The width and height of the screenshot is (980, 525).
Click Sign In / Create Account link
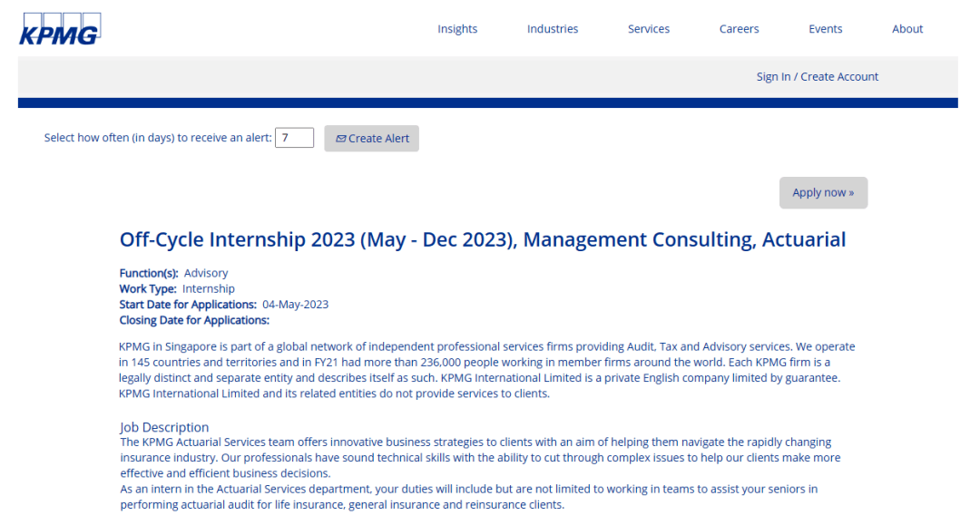pyautogui.click(x=818, y=77)
